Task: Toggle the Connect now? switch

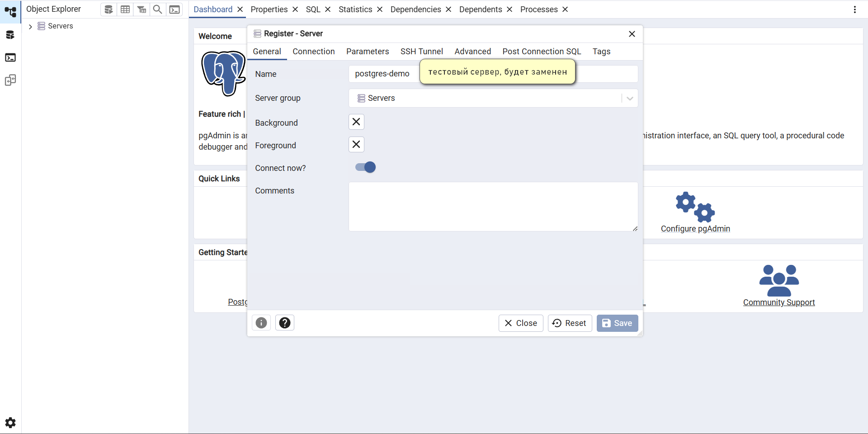Action: [x=365, y=167]
